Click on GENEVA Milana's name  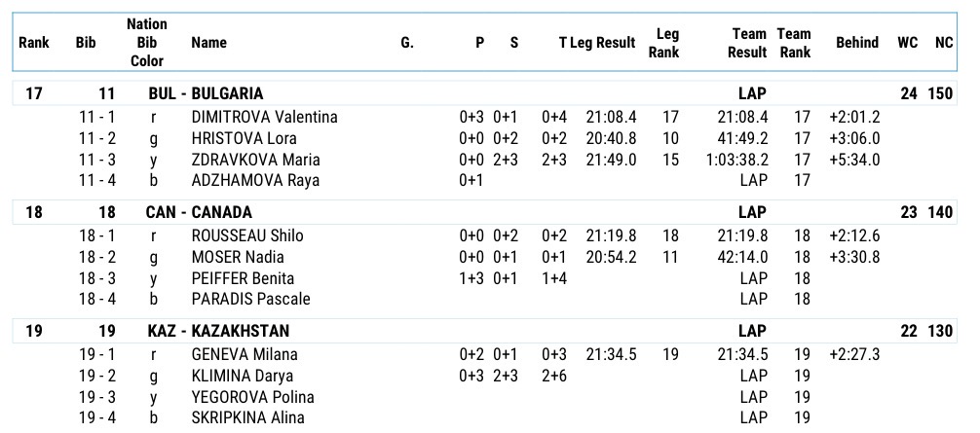click(245, 354)
